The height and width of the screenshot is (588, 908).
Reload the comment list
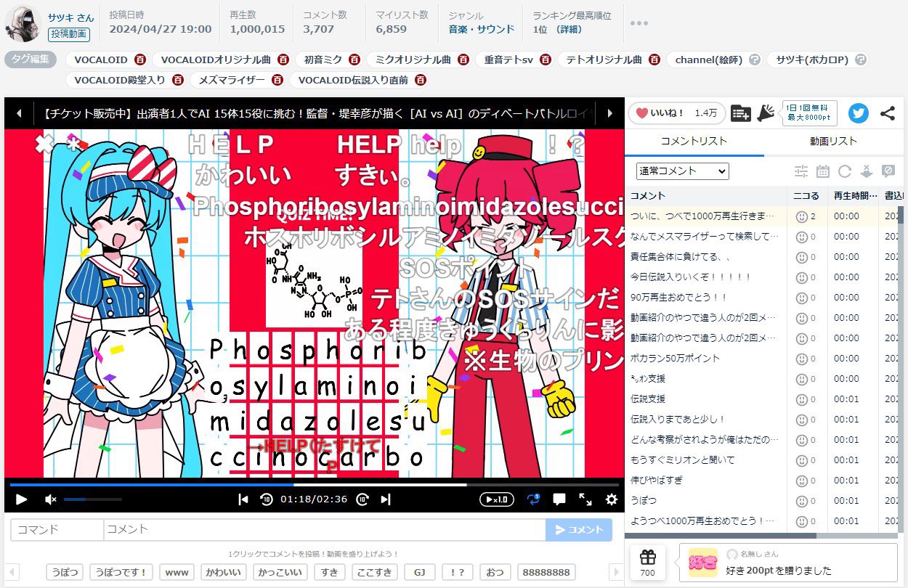844,171
